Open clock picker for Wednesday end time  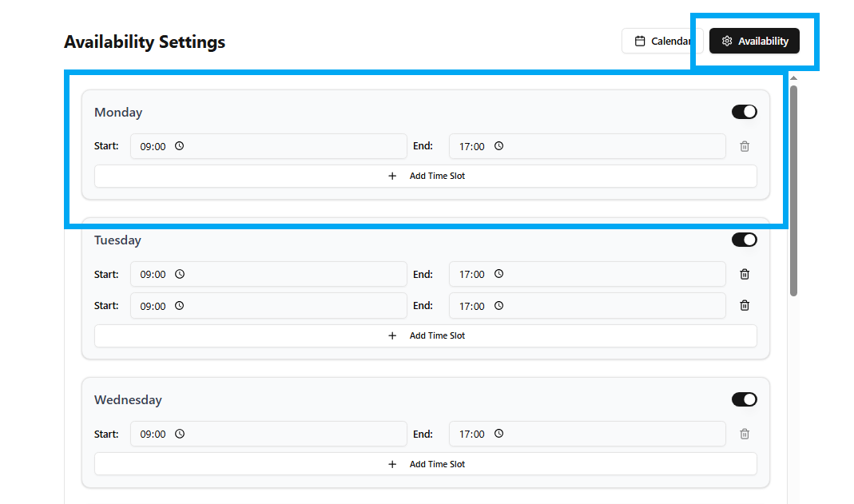pyautogui.click(x=498, y=434)
